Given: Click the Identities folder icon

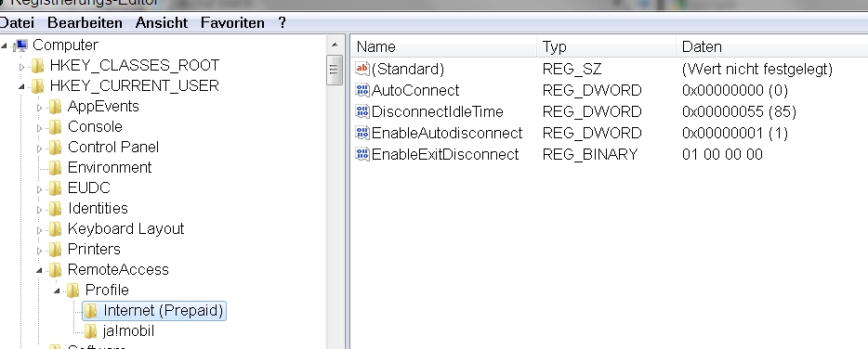Looking at the screenshot, I should (56, 209).
